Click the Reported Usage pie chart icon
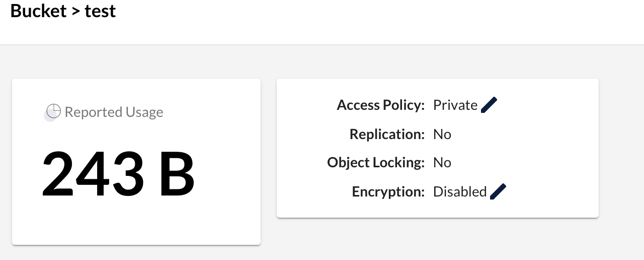The height and width of the screenshot is (260, 644). click(x=53, y=111)
